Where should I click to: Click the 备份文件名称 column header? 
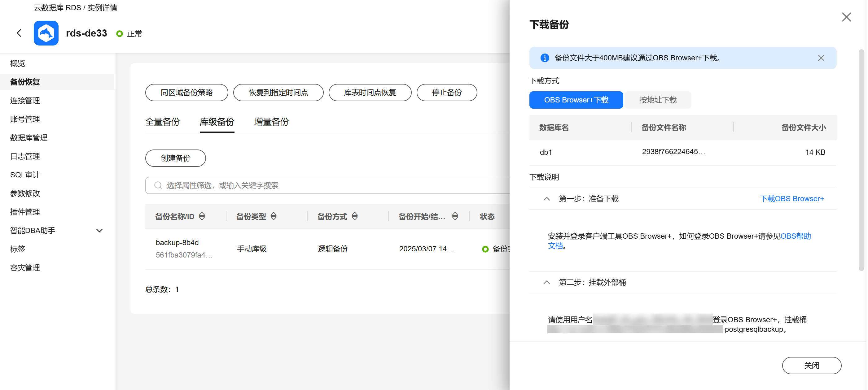click(x=664, y=127)
